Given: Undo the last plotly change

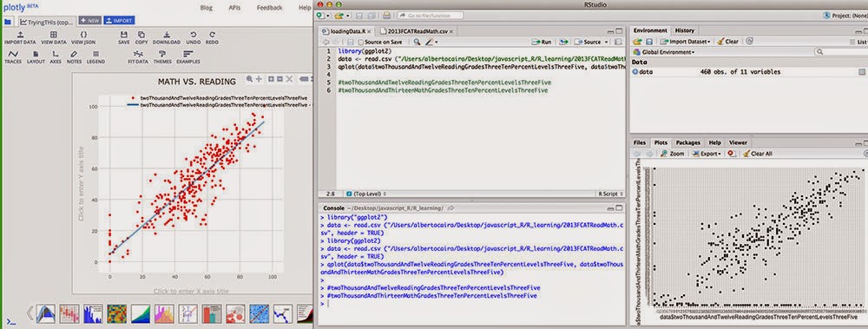Looking at the screenshot, I should point(194,37).
